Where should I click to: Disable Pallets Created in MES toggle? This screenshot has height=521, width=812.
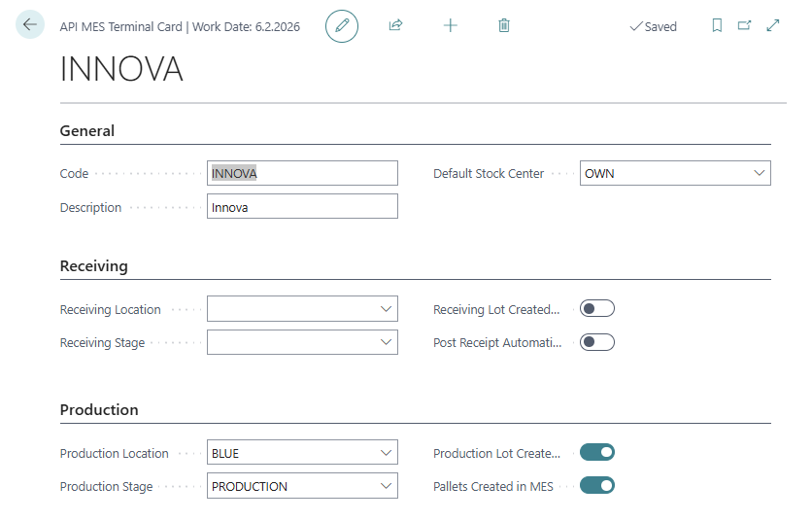click(596, 486)
